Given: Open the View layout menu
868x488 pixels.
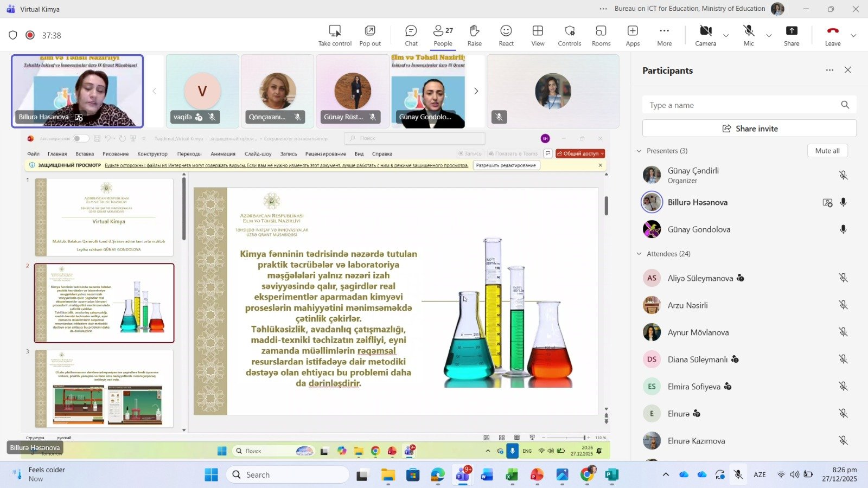Looking at the screenshot, I should 538,35.
